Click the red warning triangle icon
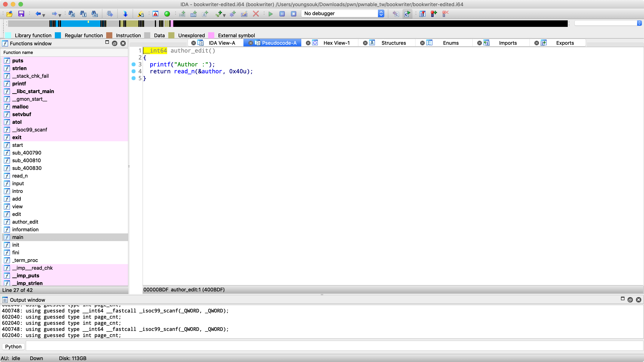This screenshot has height=362, width=644. tap(155, 14)
